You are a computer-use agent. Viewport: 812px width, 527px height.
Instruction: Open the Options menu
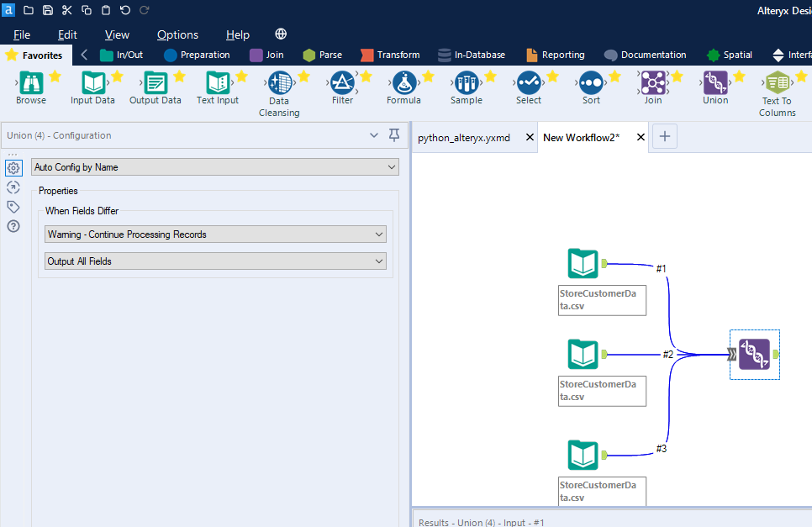pyautogui.click(x=177, y=34)
